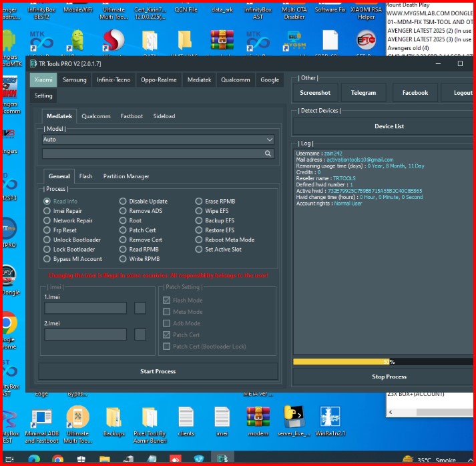Open the green Android figure desktop shortcut
The image size is (476, 466).
tap(77, 40)
